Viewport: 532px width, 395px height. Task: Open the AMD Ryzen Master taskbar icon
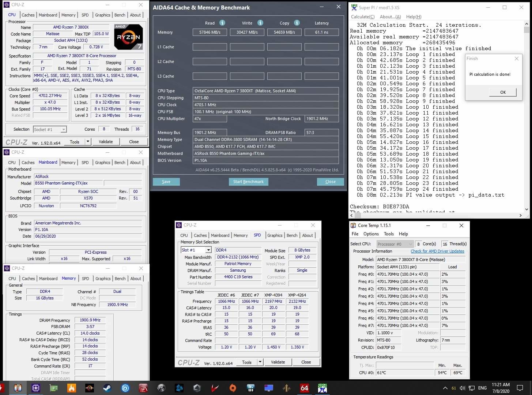[90, 388]
